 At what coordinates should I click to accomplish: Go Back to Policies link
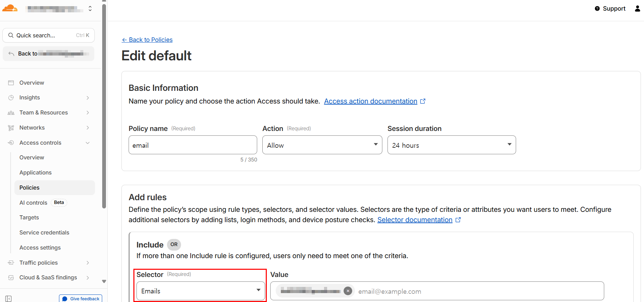point(147,40)
